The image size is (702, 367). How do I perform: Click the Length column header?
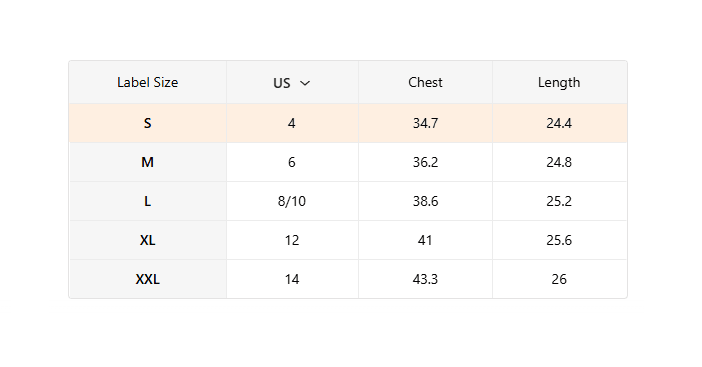pos(559,82)
